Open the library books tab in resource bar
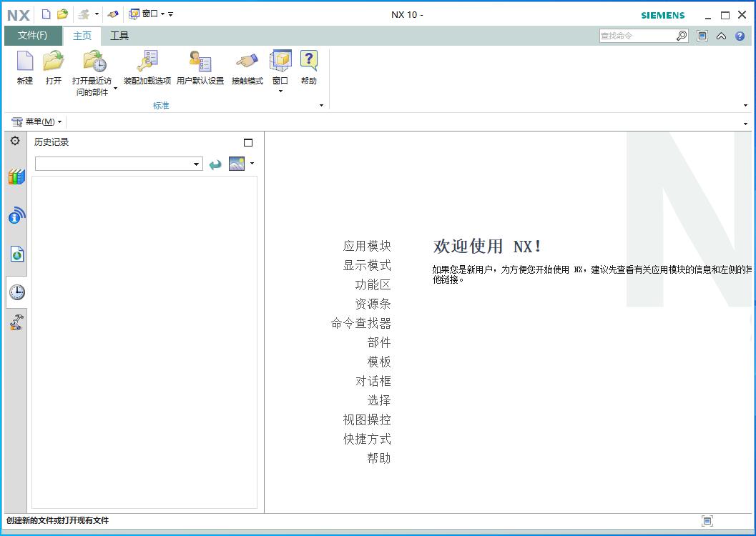 16,177
